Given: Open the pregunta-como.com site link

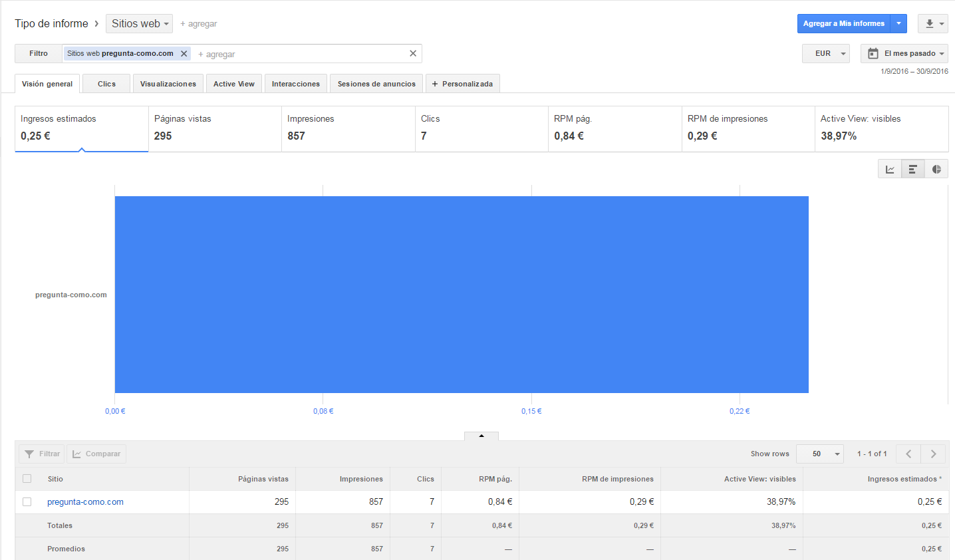Looking at the screenshot, I should point(85,502).
